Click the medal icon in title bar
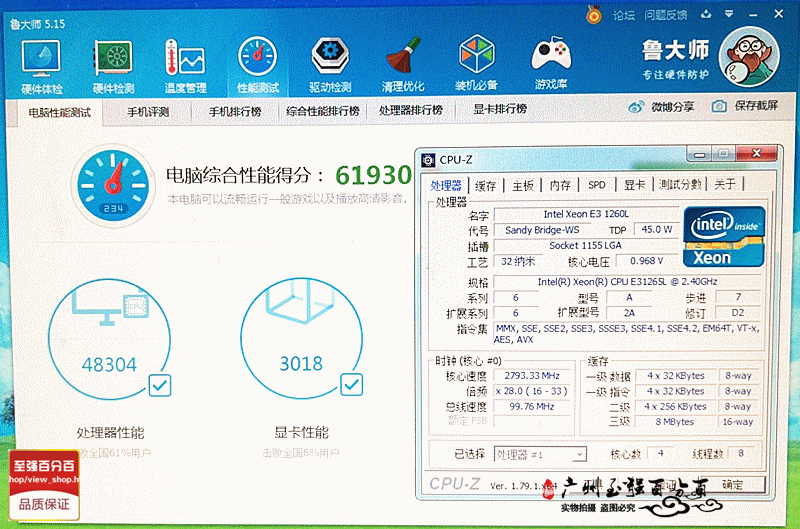This screenshot has height=529, width=800. coord(593,15)
